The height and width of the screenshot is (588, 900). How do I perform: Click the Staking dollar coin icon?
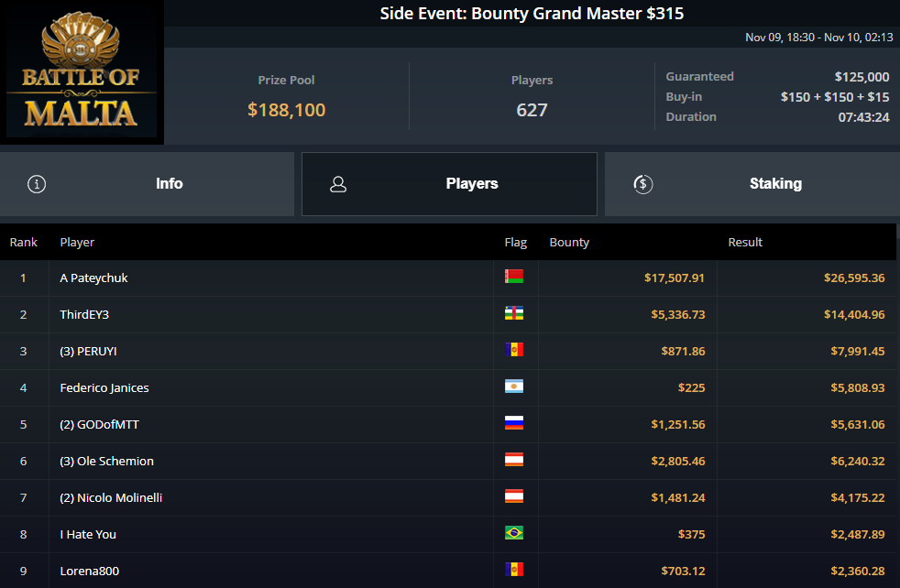[x=642, y=184]
